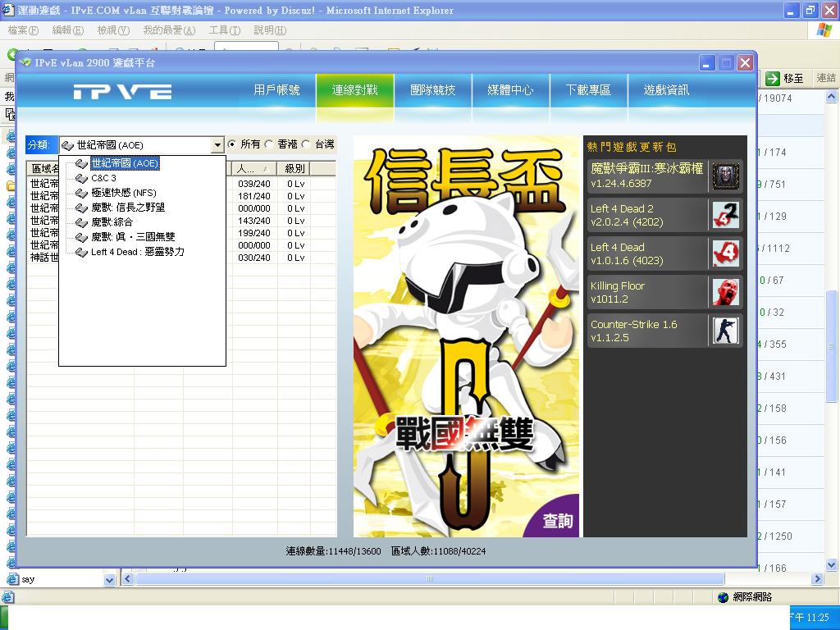The image size is (840, 630).
Task: Choose 魔獸:綜合 from dropdown list
Action: click(112, 222)
